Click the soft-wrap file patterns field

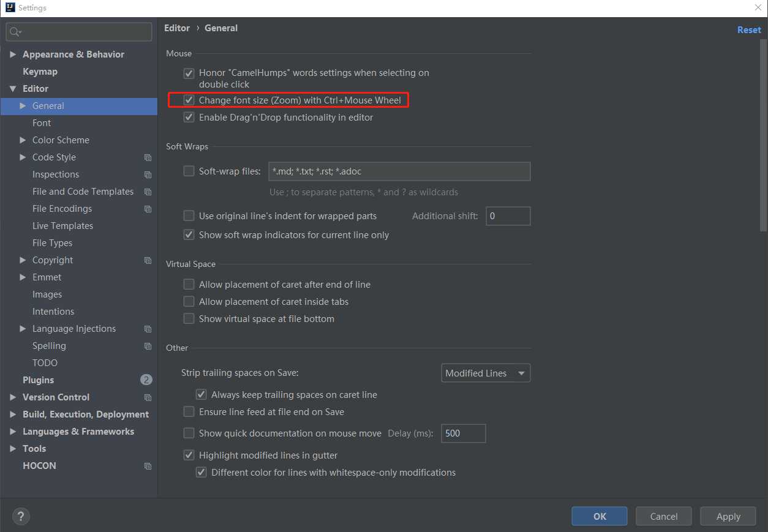399,171
